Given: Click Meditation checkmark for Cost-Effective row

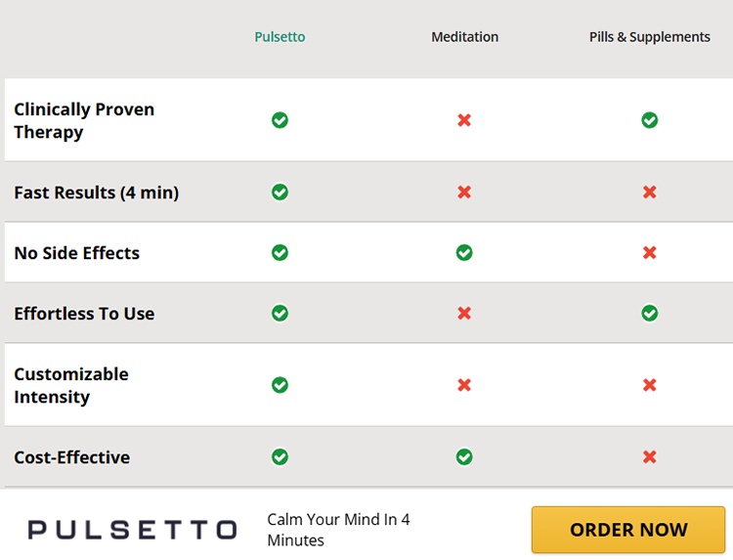Looking at the screenshot, I should click(x=464, y=457).
